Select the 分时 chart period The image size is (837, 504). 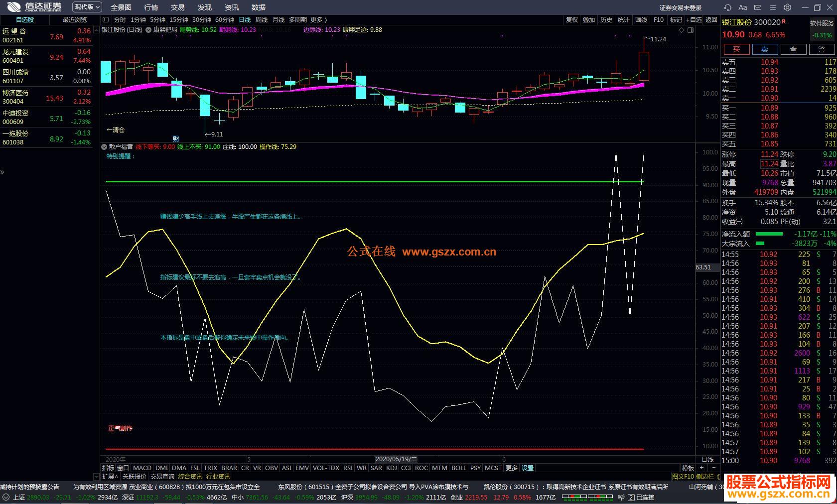[120, 20]
